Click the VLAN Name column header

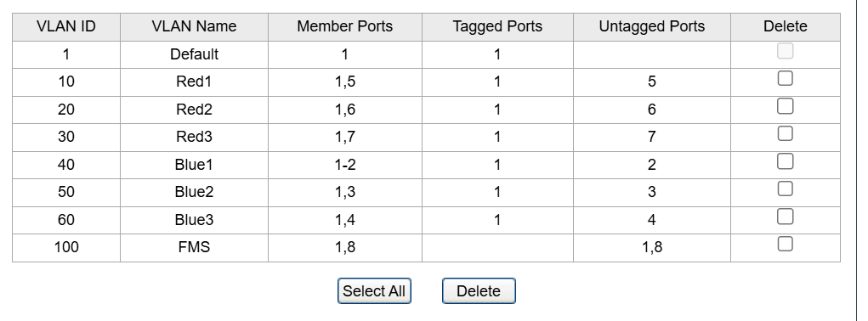tap(194, 26)
